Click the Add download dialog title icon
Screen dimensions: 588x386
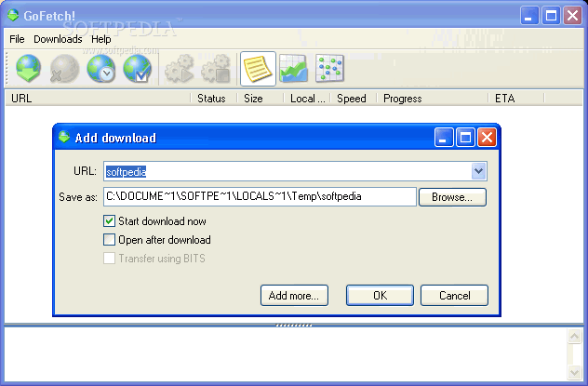pyautogui.click(x=64, y=137)
